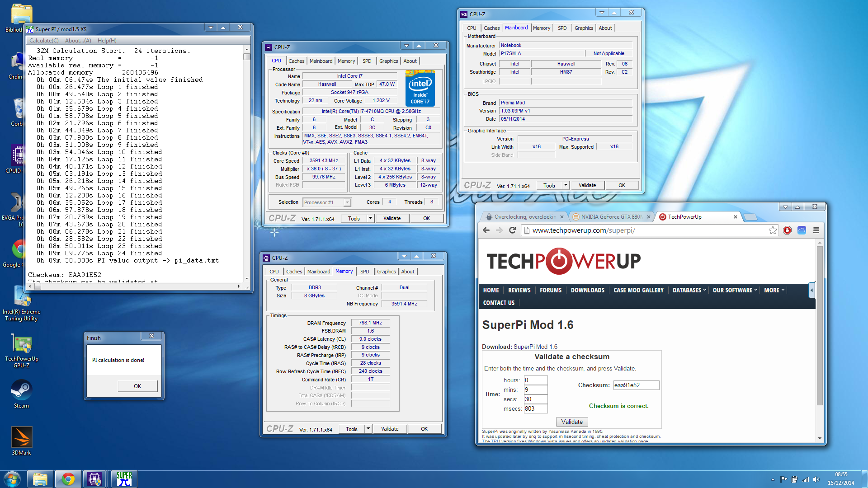Launch Steam from the desktop
868x488 pixels.
(x=21, y=393)
